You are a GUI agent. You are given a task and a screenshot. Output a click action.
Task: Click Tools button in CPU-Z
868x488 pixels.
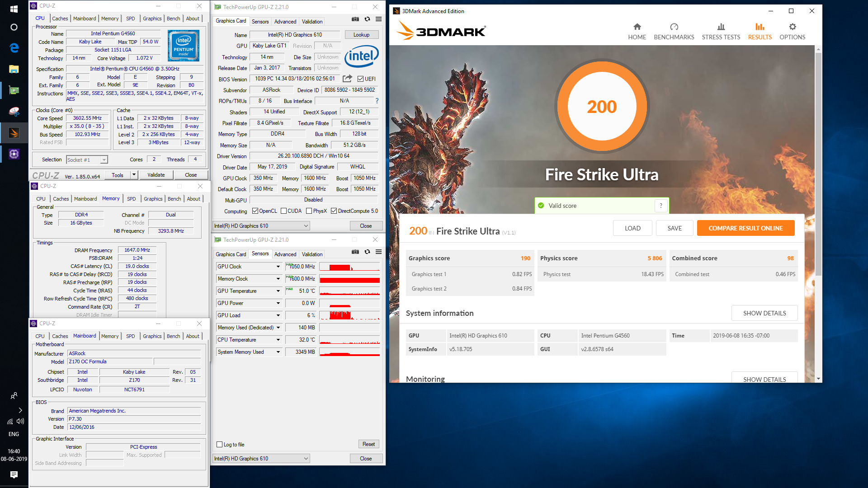pos(118,175)
